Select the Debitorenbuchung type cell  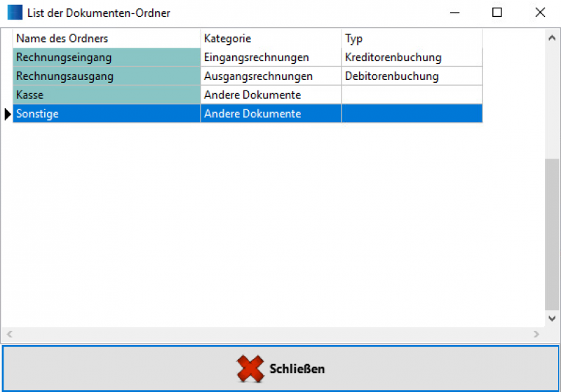coord(412,76)
